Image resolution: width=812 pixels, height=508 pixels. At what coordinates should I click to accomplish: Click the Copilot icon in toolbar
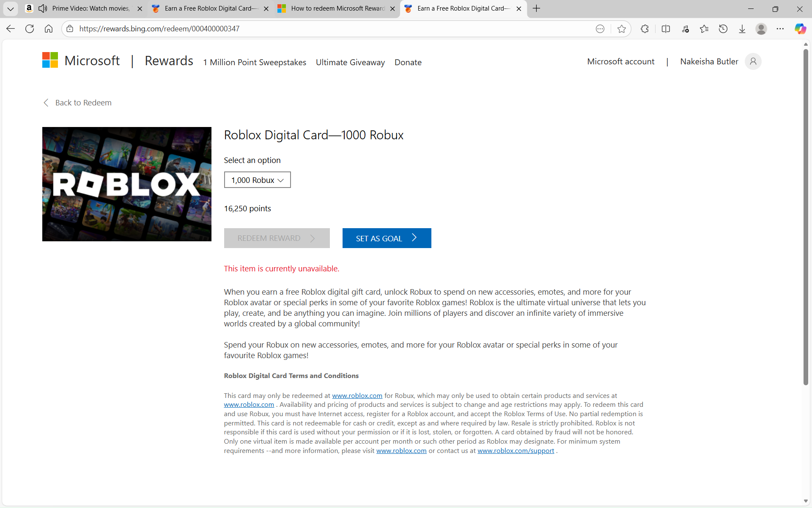800,29
